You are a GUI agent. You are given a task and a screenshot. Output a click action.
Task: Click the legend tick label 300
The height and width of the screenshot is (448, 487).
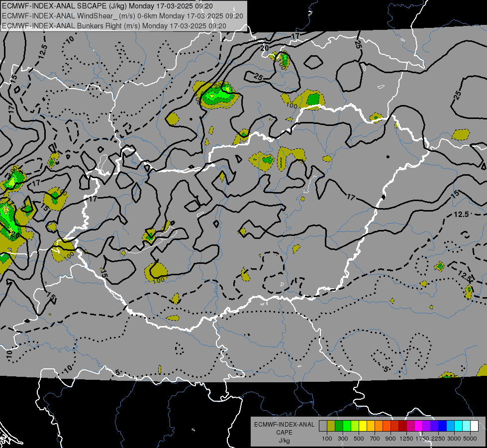343,439
